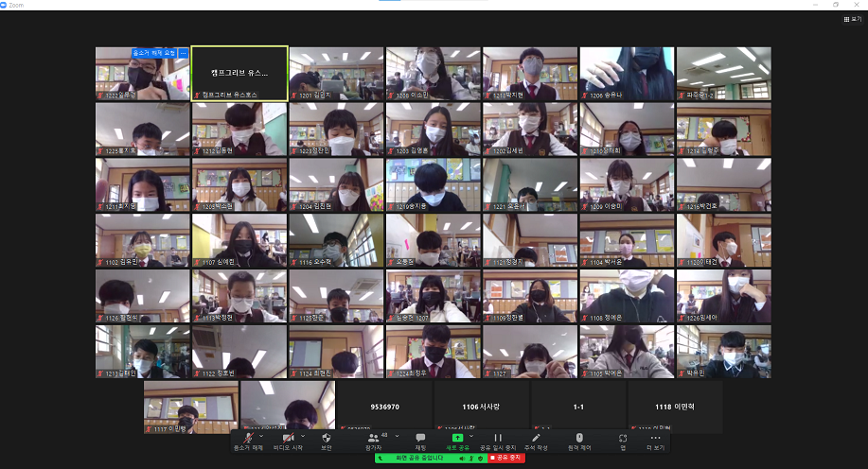Open the 더 보기 more menu

[x=655, y=438]
